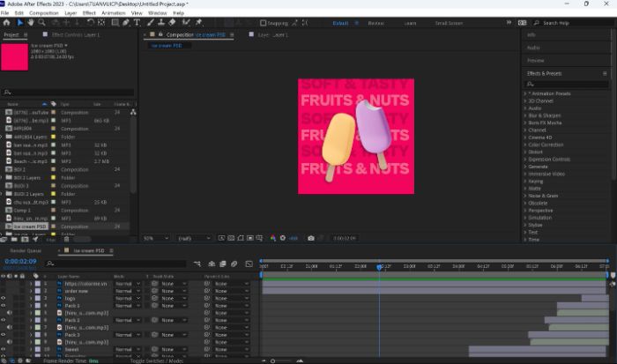Open the Half resolution dropdown

click(194, 238)
